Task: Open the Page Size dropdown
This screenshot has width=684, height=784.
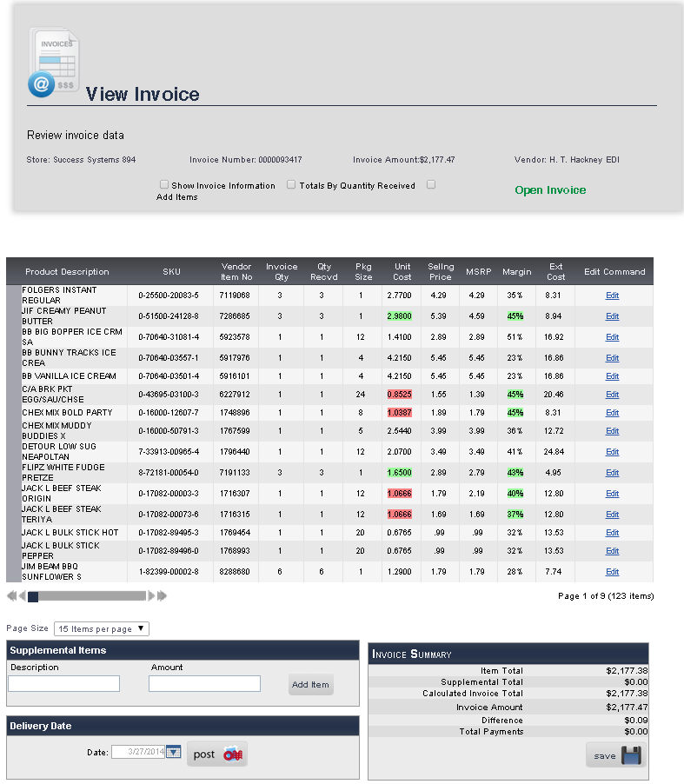Action: coord(101,628)
